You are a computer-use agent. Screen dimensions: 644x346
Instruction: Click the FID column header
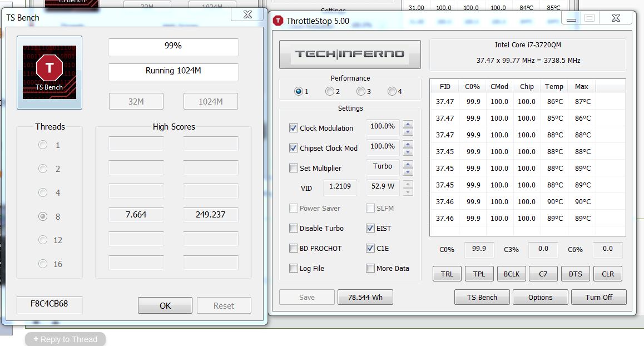pyautogui.click(x=445, y=86)
